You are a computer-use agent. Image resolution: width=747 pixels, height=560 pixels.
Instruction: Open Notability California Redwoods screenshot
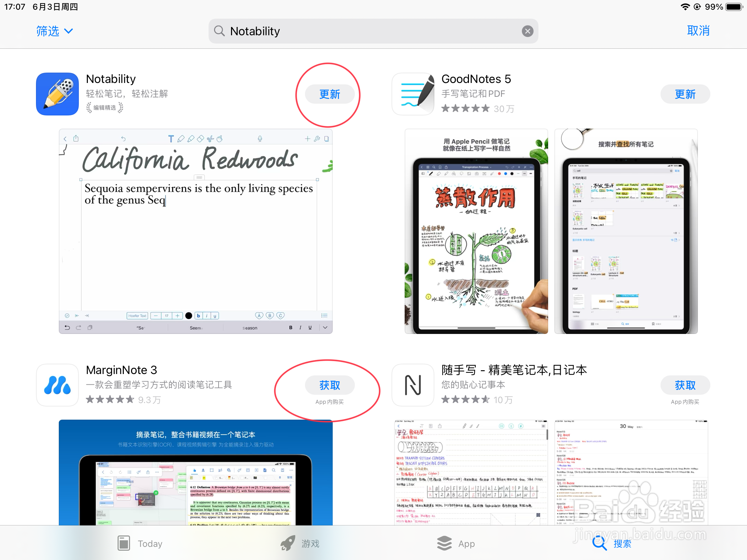pyautogui.click(x=196, y=231)
